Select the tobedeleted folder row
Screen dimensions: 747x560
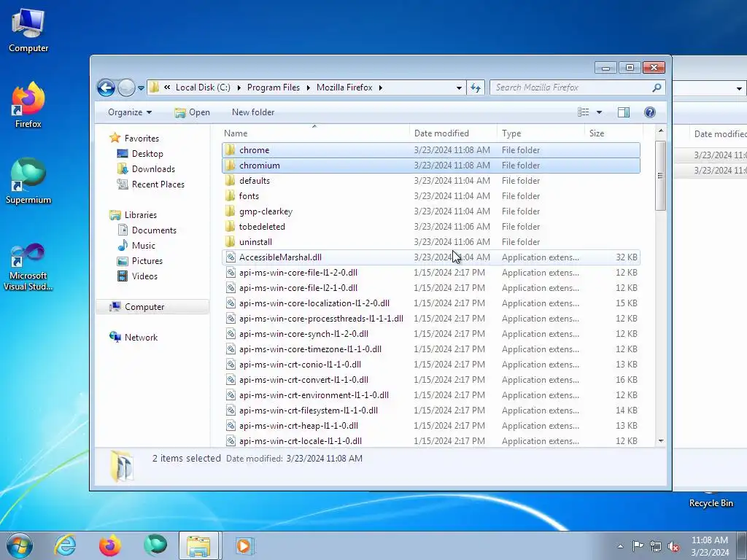click(x=430, y=227)
